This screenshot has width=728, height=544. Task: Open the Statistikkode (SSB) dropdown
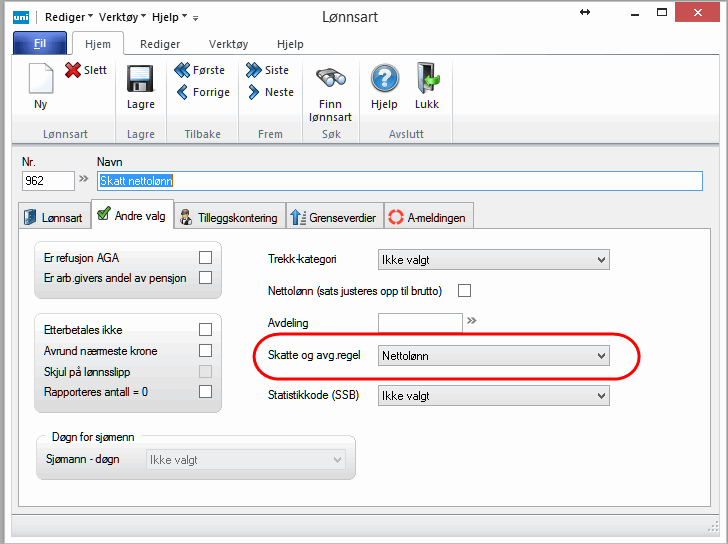click(x=493, y=395)
